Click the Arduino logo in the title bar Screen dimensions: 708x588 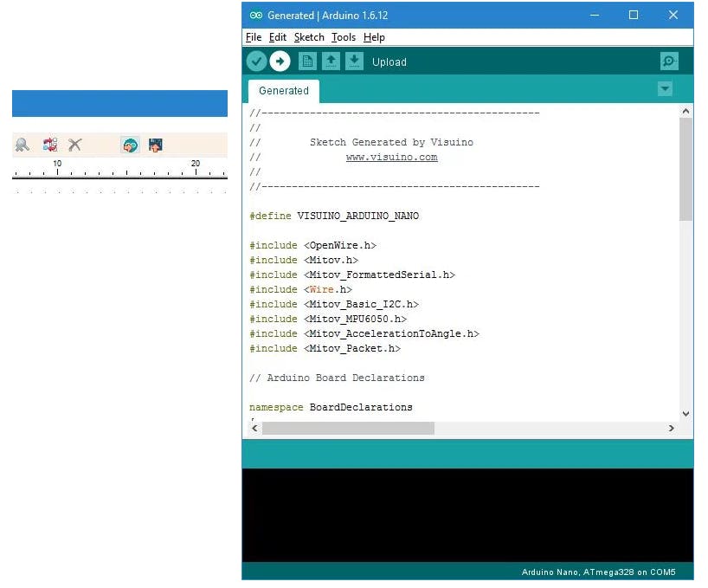click(x=256, y=16)
